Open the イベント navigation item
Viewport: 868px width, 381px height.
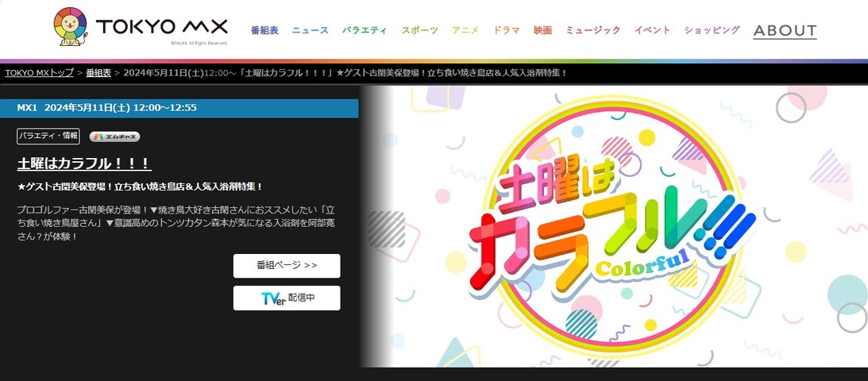tap(653, 30)
